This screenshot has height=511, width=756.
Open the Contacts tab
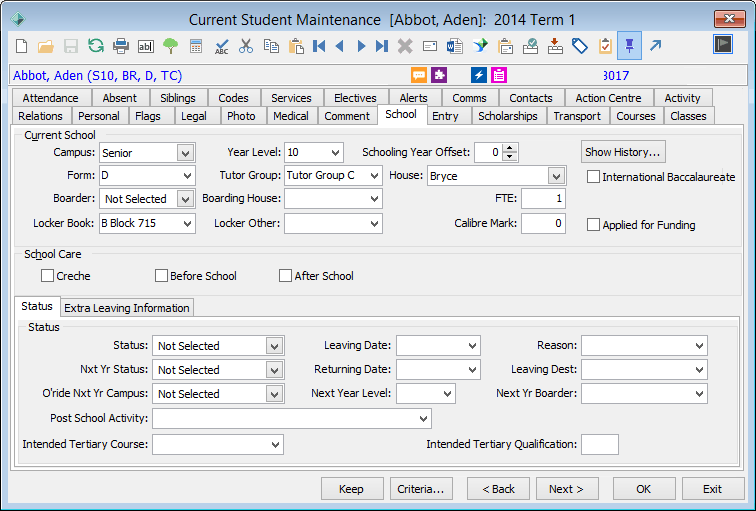coord(531,98)
